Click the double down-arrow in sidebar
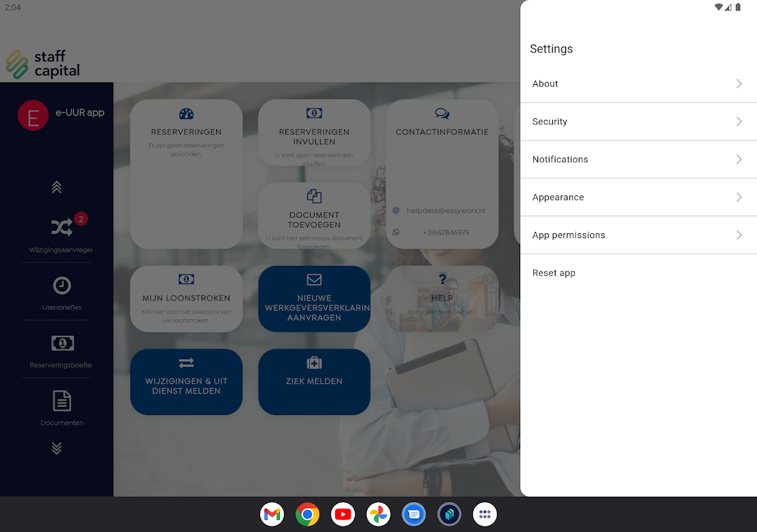Screen dimensions: 757x532 tap(57, 448)
